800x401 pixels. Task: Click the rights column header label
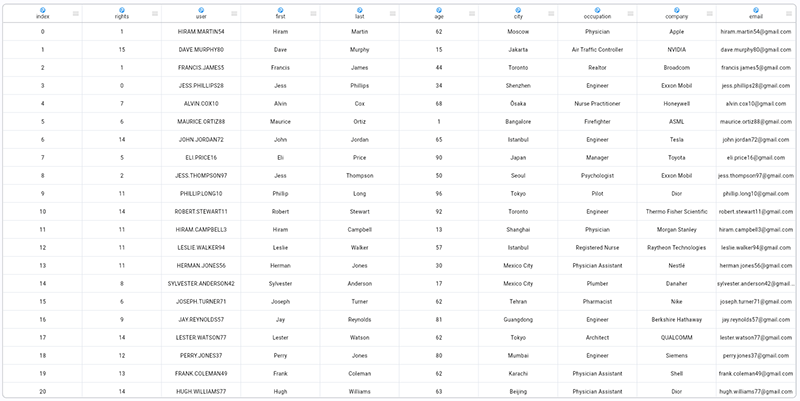121,18
